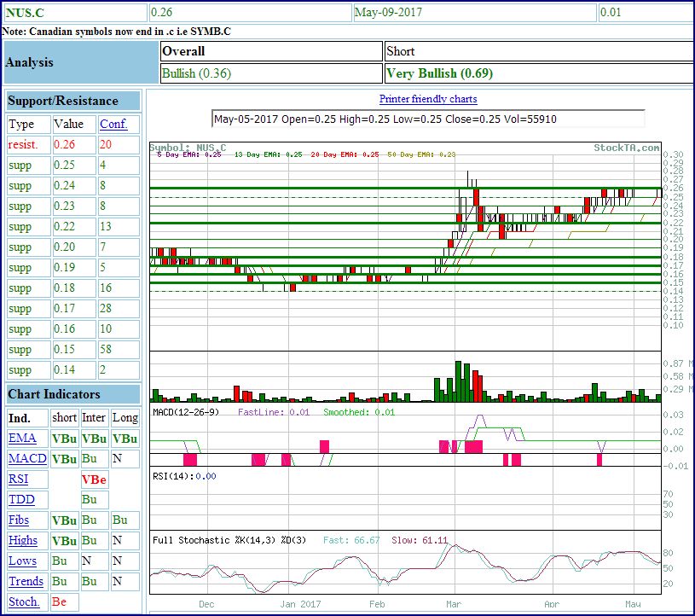Screen dimensions: 695x616
Task: Select the Very Bullish (0.69) short rating
Action: 439,73
